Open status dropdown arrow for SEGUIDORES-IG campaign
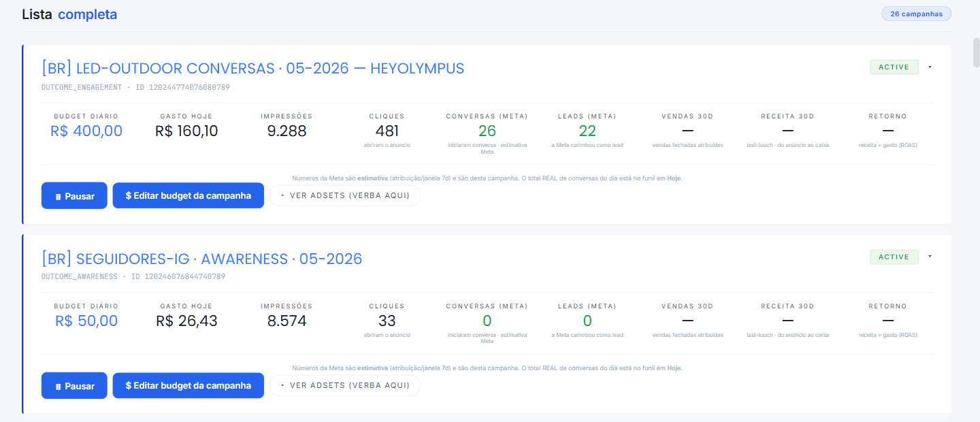The height and width of the screenshot is (422, 980). tap(930, 257)
